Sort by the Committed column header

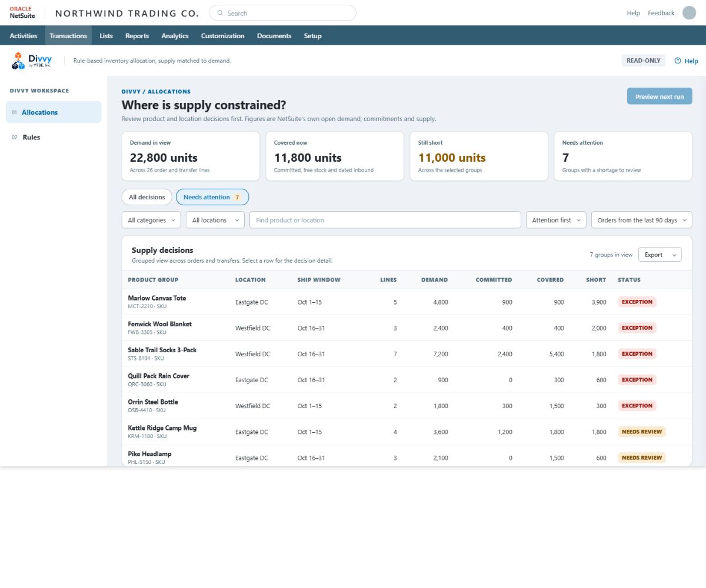(x=494, y=280)
